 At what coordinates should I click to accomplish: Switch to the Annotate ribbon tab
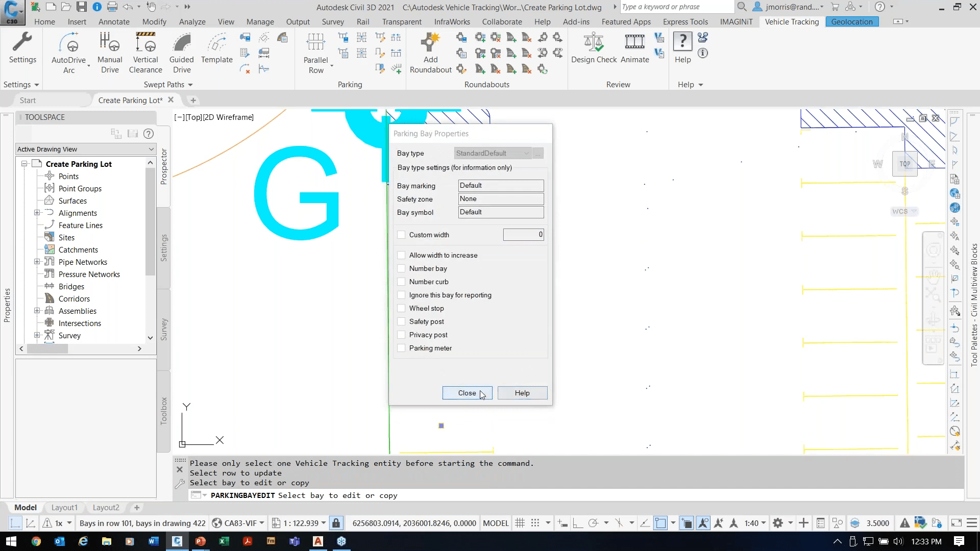pyautogui.click(x=114, y=21)
